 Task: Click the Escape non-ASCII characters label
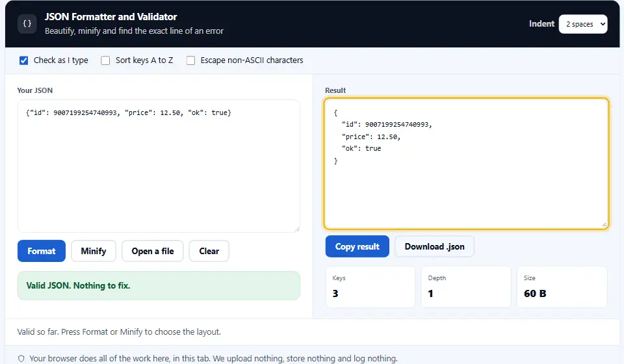[252, 60]
